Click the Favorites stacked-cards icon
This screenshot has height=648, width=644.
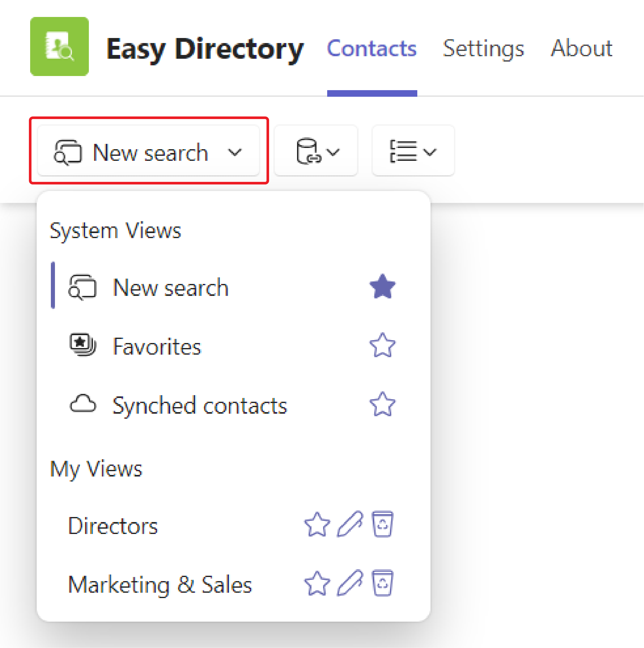click(83, 345)
